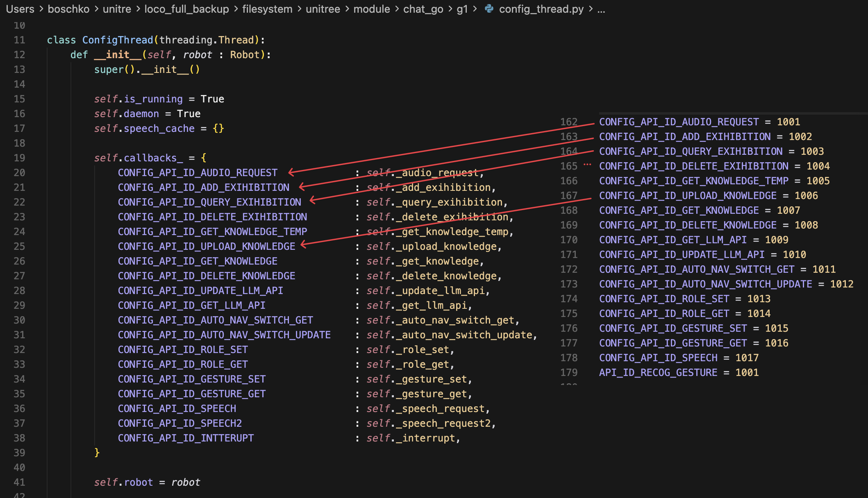Image resolution: width=868 pixels, height=498 pixels.
Task: Click the ellipsis marker beside line 165
Action: click(587, 165)
